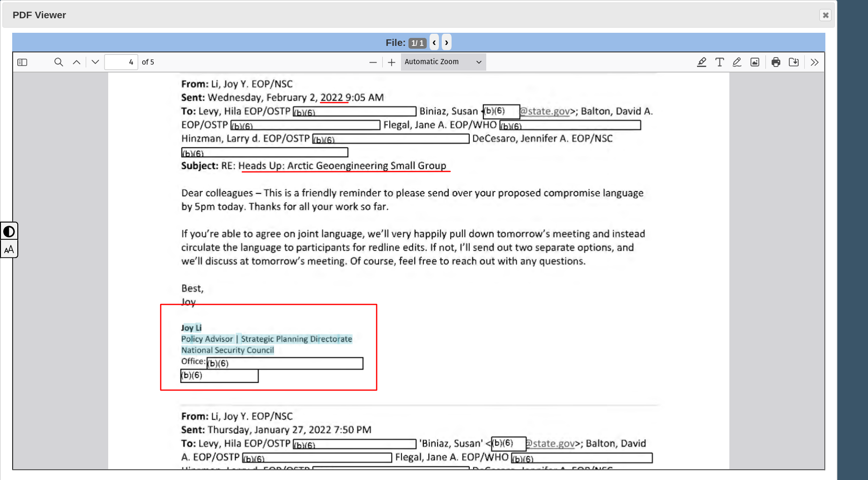Image resolution: width=868 pixels, height=480 pixels.
Task: Open the Automatic Zoom dropdown
Action: tap(443, 62)
